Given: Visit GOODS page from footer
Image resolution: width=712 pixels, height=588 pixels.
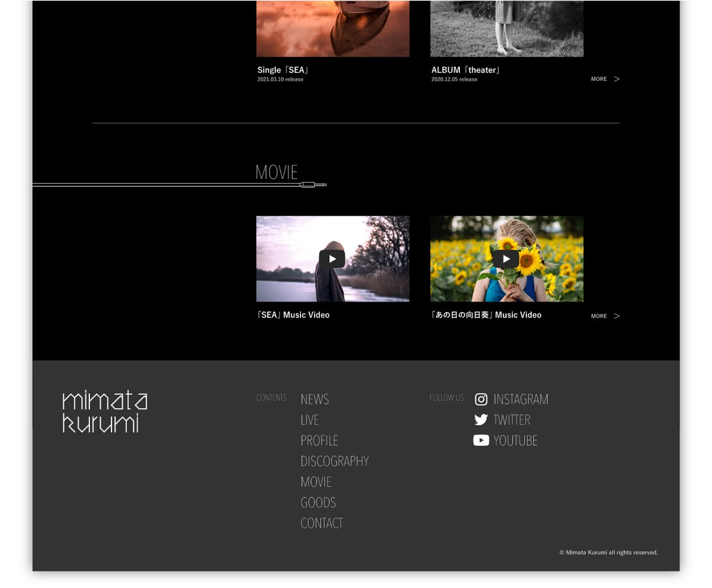Looking at the screenshot, I should (x=318, y=503).
